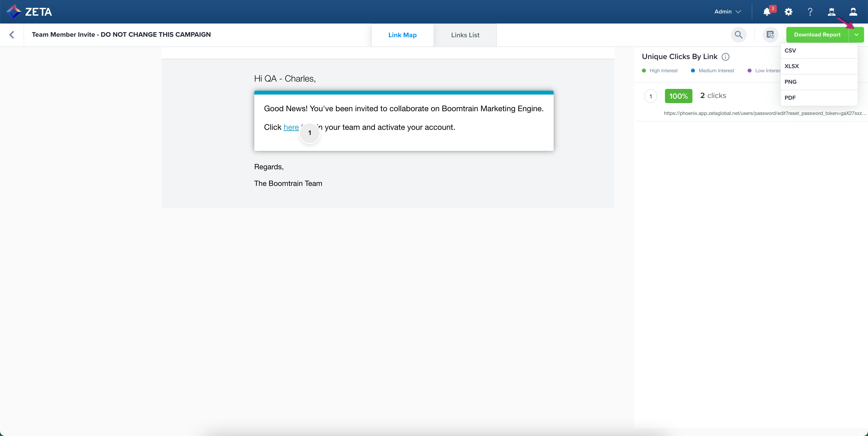Select PNG download format
Image resolution: width=868 pixels, height=436 pixels.
pos(791,82)
